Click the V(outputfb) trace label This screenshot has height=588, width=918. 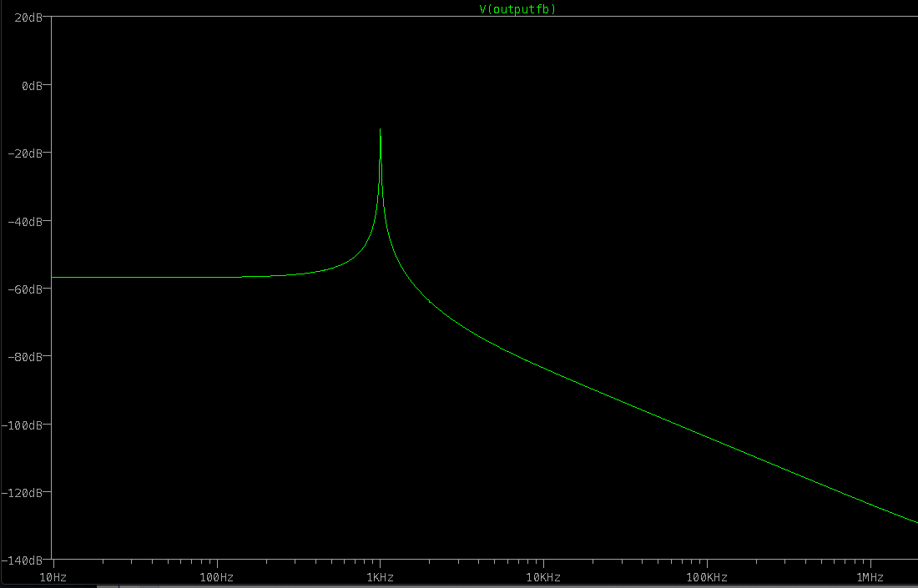(x=517, y=9)
